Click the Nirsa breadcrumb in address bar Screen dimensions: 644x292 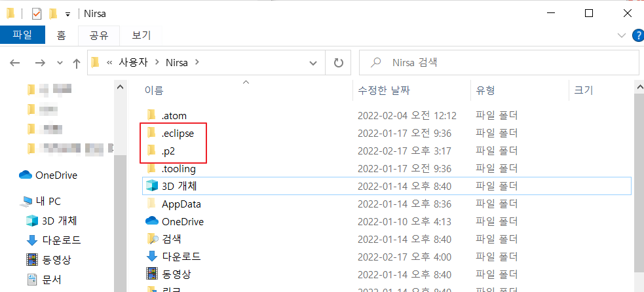click(x=177, y=63)
